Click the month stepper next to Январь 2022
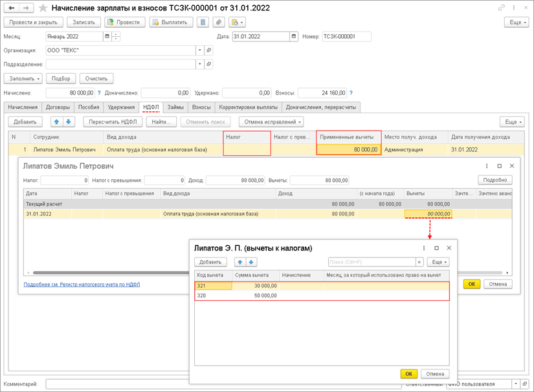This screenshot has width=534, height=392. pyautogui.click(x=116, y=36)
